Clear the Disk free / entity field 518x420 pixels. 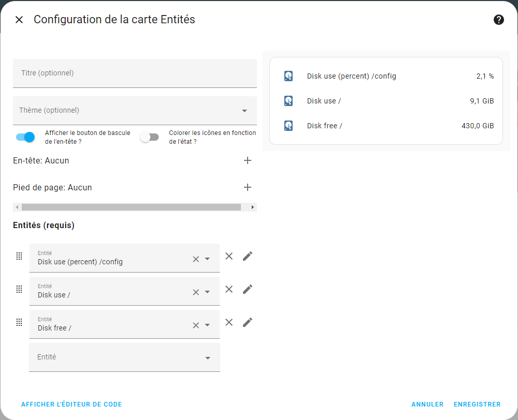[x=196, y=325]
